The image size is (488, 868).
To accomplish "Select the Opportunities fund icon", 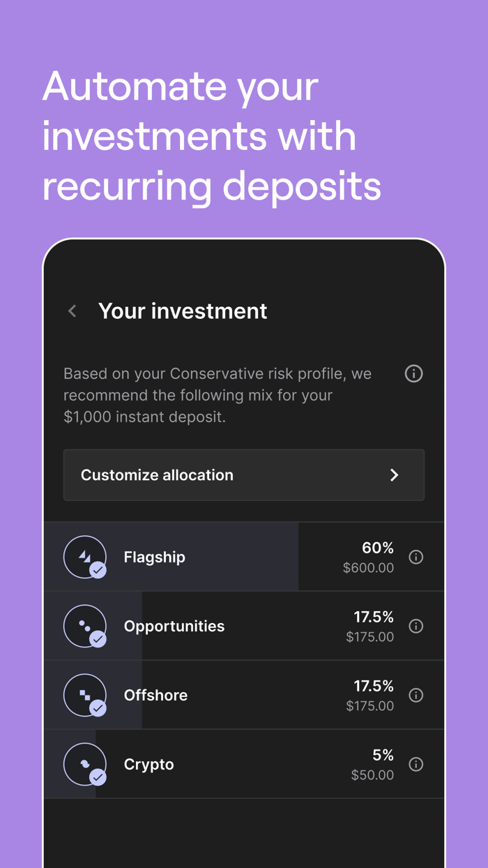I will pyautogui.click(x=85, y=625).
